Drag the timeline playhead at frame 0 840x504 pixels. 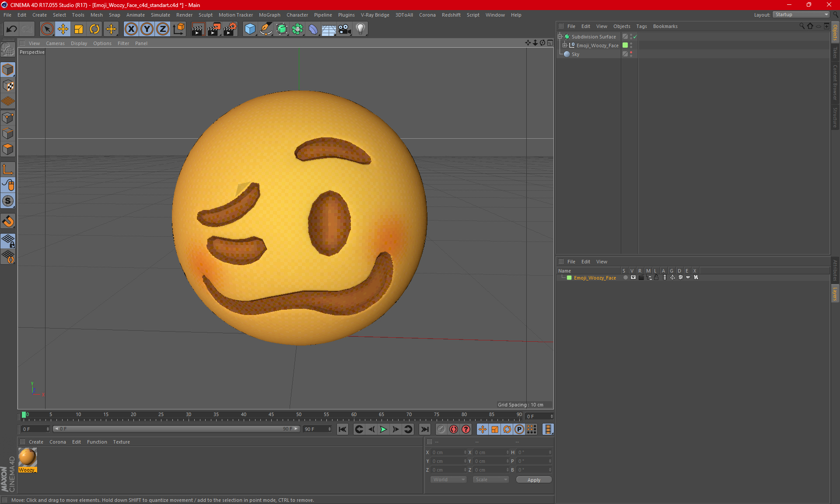pyautogui.click(x=24, y=415)
